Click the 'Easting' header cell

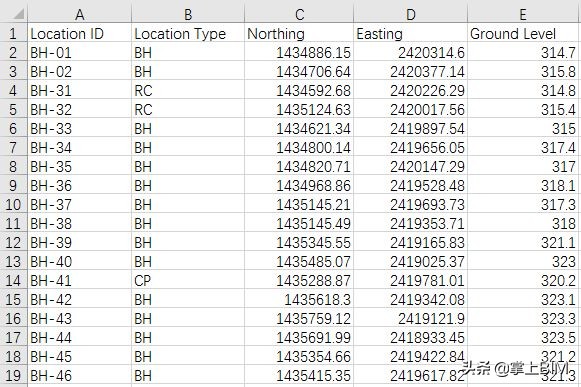(411, 33)
